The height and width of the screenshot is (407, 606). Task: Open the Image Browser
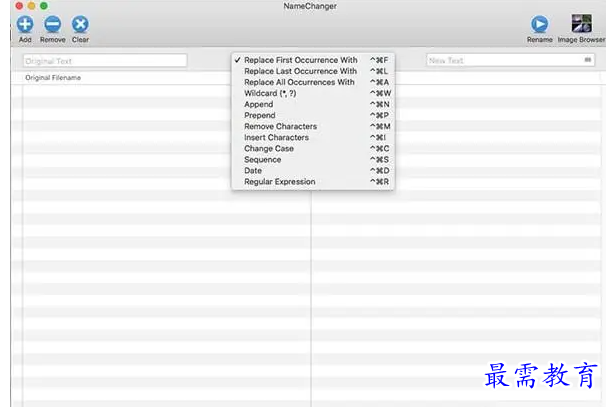tap(581, 24)
